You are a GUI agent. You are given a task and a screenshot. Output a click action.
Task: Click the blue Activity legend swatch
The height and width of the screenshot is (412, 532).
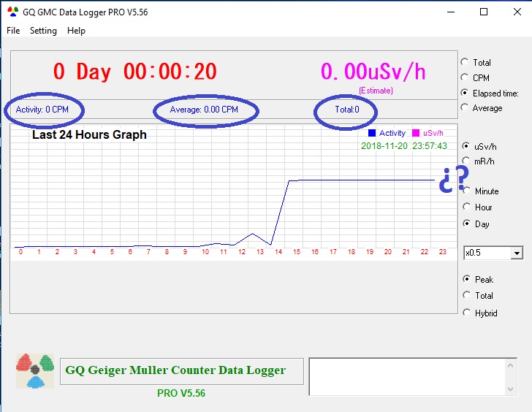(372, 133)
